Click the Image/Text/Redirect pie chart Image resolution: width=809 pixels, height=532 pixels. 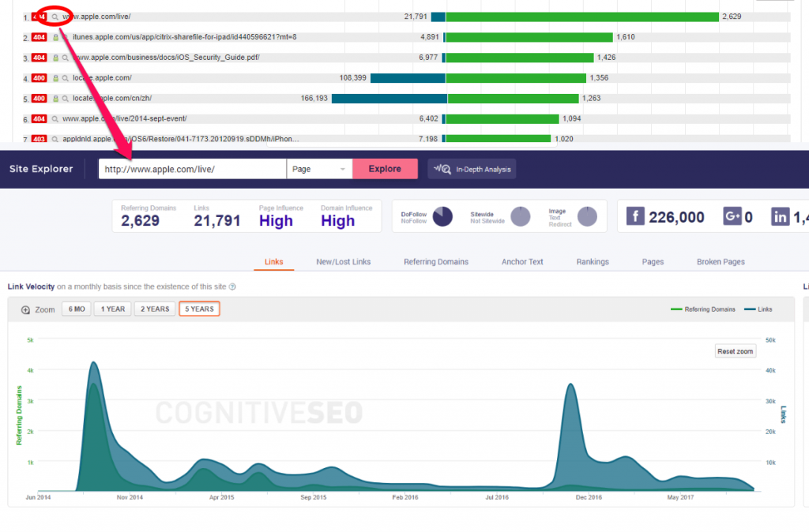[x=587, y=216]
